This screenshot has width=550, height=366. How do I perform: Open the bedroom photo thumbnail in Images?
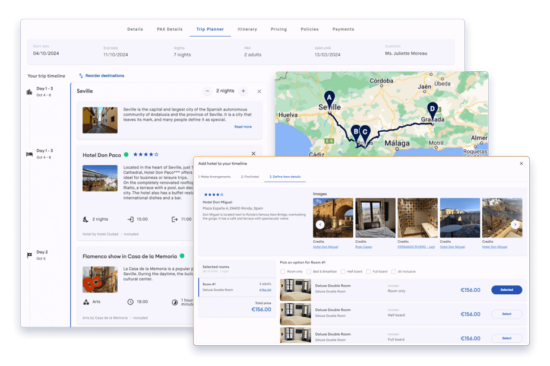375,218
